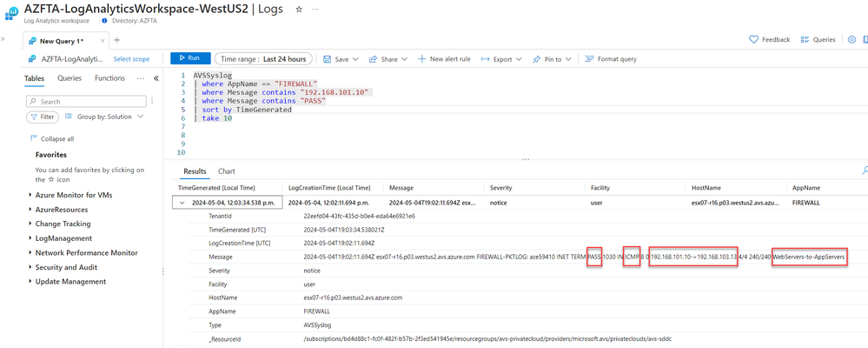
Task: Create a New alert rule
Action: 444,59
